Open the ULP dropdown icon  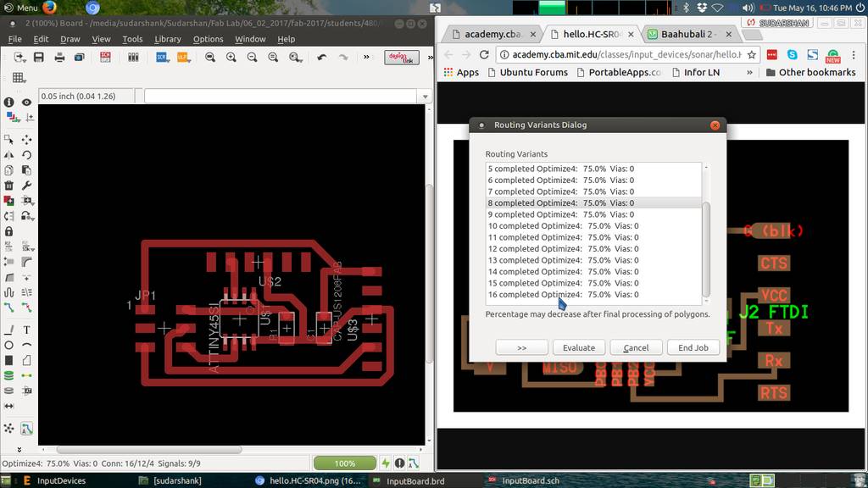click(183, 57)
